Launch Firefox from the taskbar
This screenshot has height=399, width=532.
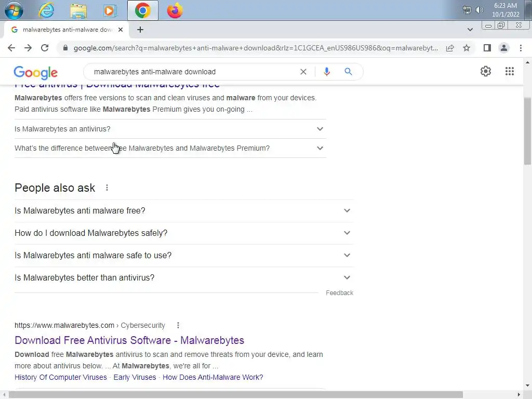(175, 10)
